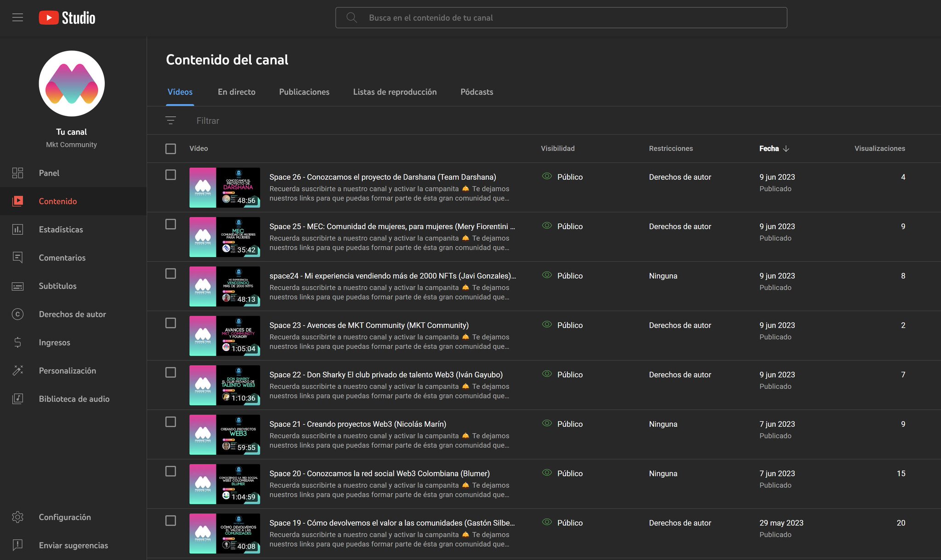
Task: Select all videos with header checkbox
Action: tap(170, 148)
